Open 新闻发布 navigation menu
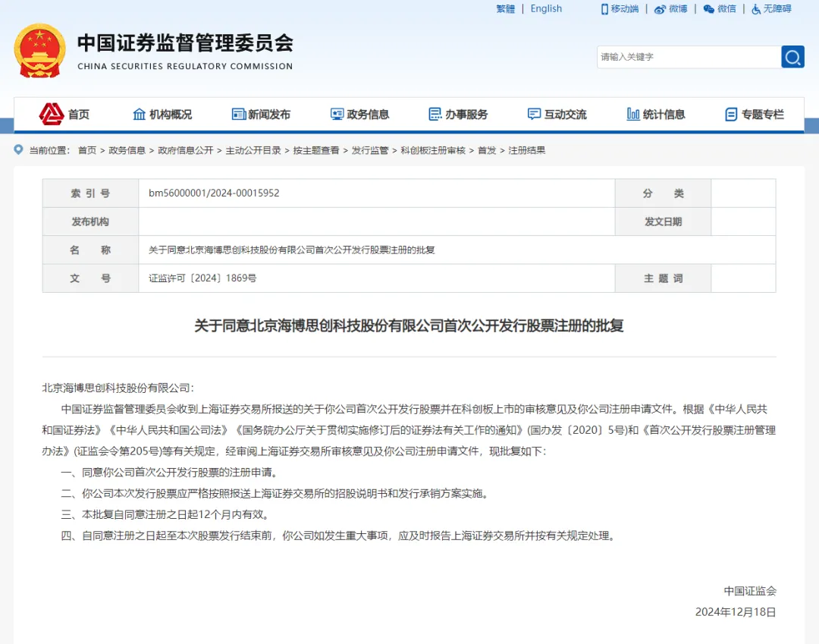The width and height of the screenshot is (819, 644). 261,115
